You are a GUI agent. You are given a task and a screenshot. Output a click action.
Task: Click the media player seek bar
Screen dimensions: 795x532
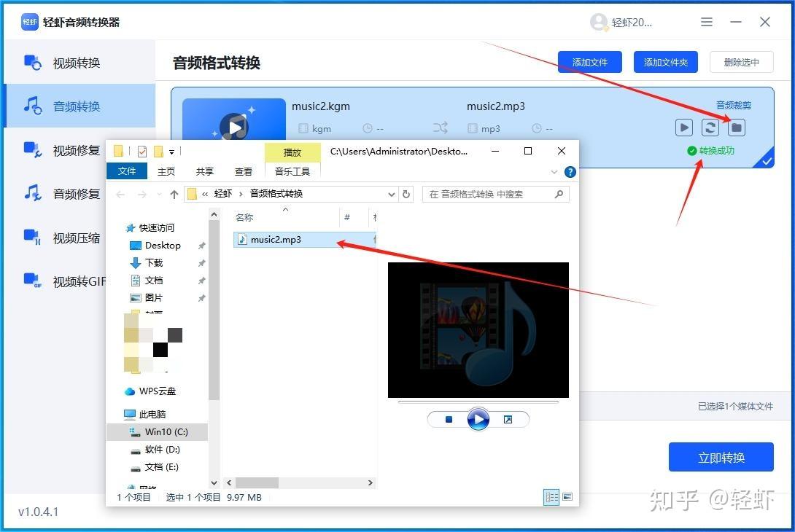point(478,402)
